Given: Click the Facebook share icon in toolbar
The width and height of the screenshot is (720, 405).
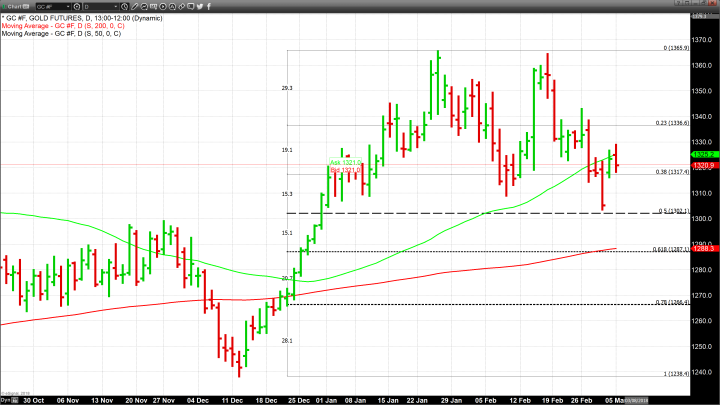Looking at the screenshot, I should 209,6.
